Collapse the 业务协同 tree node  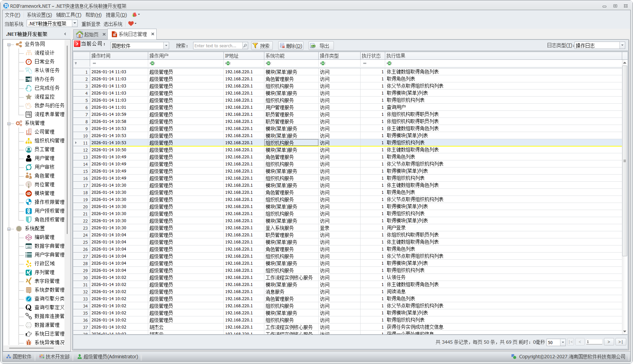[x=9, y=44]
